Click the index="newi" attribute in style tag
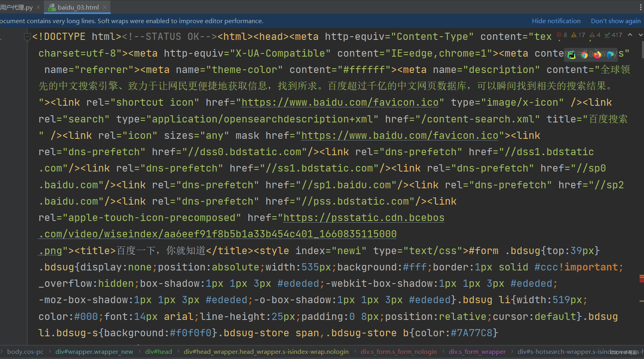Viewport: 644px width, 359px height. coord(331,251)
